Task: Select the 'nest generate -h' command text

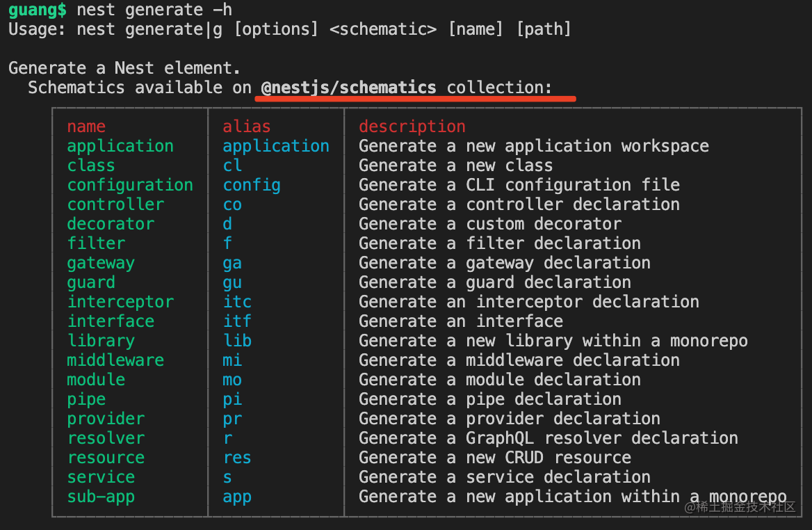Action: [x=154, y=10]
